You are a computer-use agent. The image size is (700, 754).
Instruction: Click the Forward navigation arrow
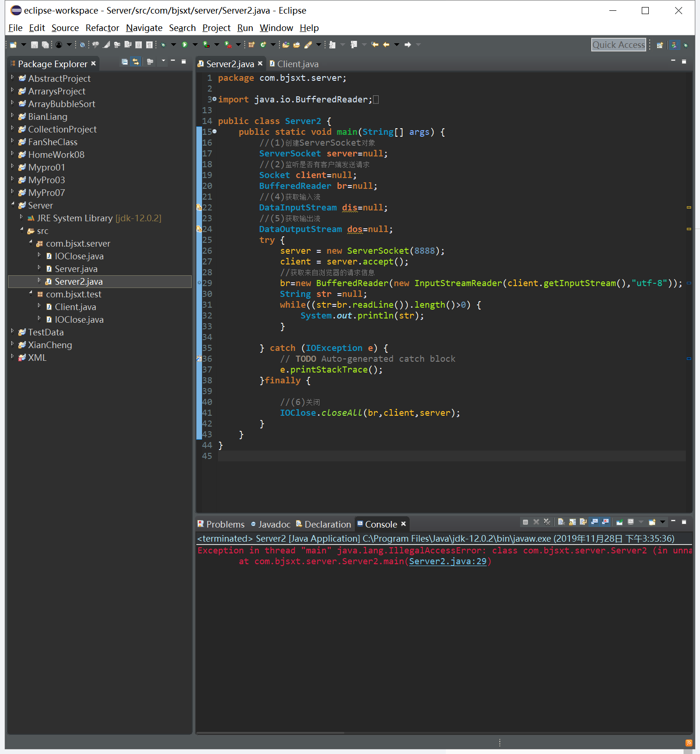[x=407, y=45]
